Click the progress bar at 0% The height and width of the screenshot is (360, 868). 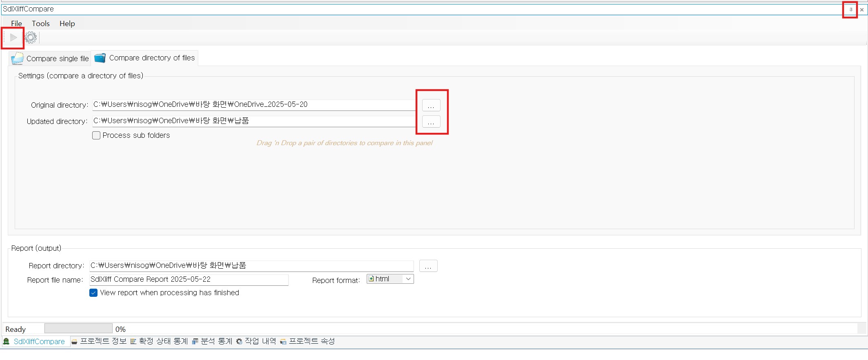(x=78, y=329)
